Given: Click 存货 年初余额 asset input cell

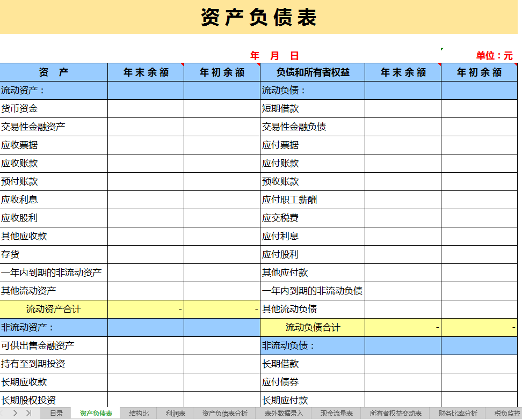Looking at the screenshot, I should tap(222, 255).
